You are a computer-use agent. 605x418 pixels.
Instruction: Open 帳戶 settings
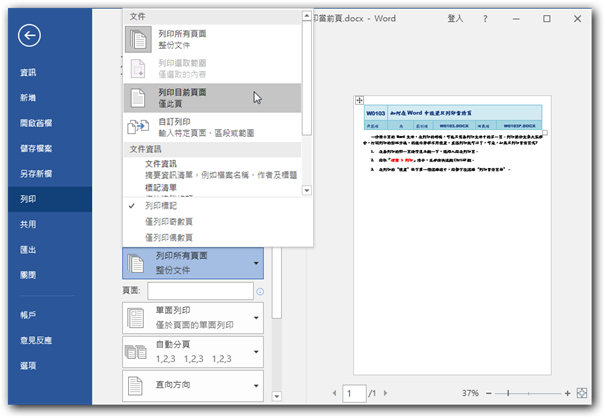coord(28,315)
